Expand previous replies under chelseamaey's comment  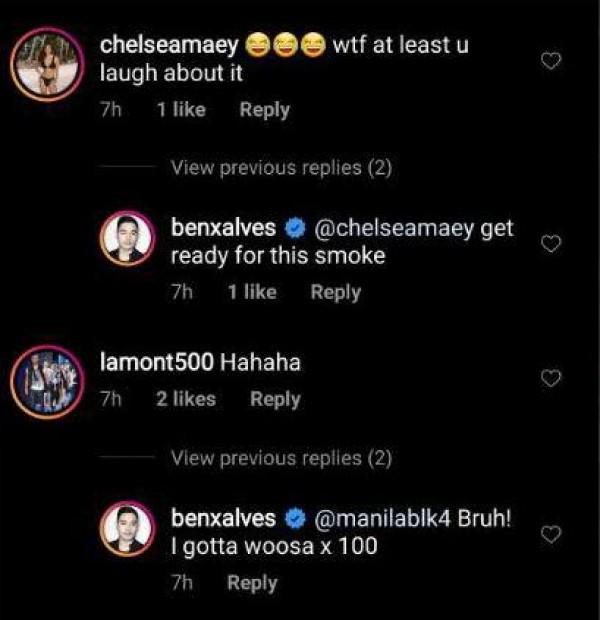point(280,168)
